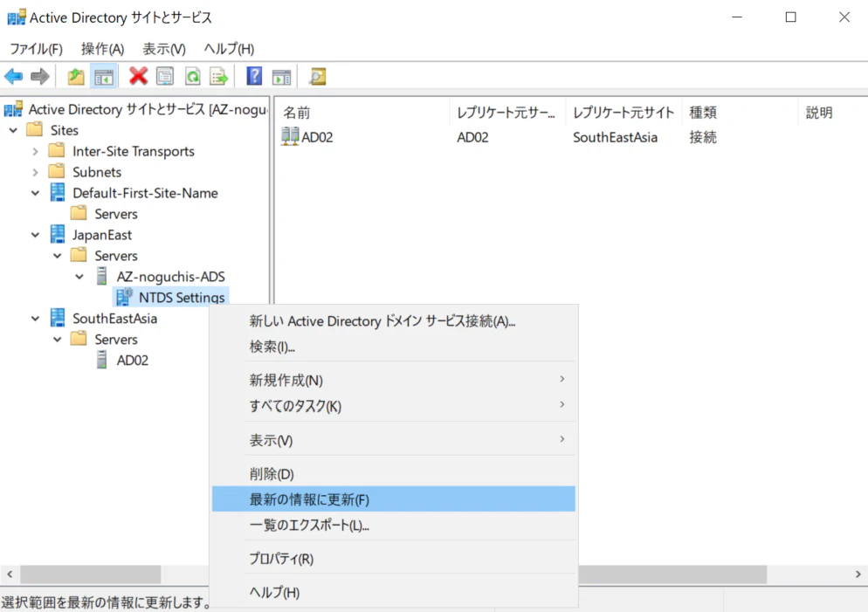Click the right scroll arrow of the list pane
The width and height of the screenshot is (868, 612).
pyautogui.click(x=858, y=574)
